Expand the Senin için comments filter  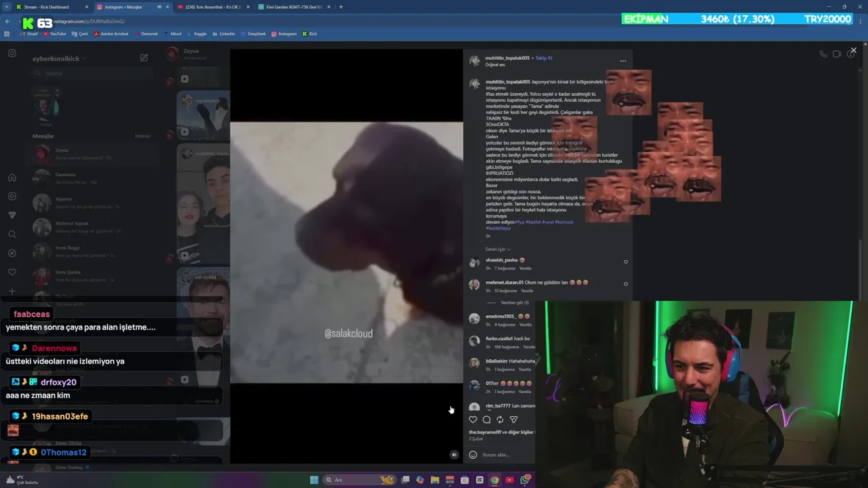498,249
